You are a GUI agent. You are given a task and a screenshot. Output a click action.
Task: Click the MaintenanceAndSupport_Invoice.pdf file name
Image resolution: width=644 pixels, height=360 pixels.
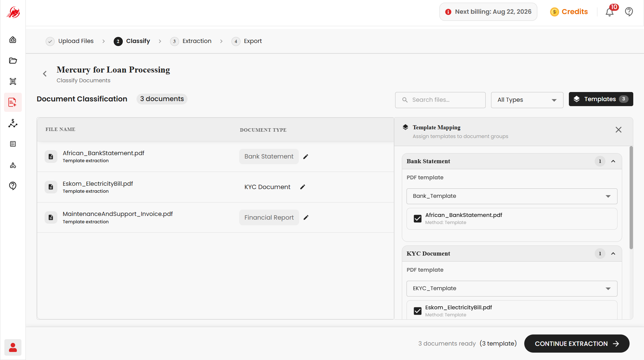(x=117, y=214)
